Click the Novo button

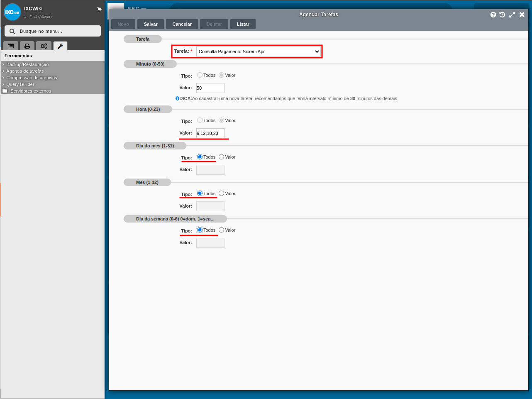[x=123, y=24]
